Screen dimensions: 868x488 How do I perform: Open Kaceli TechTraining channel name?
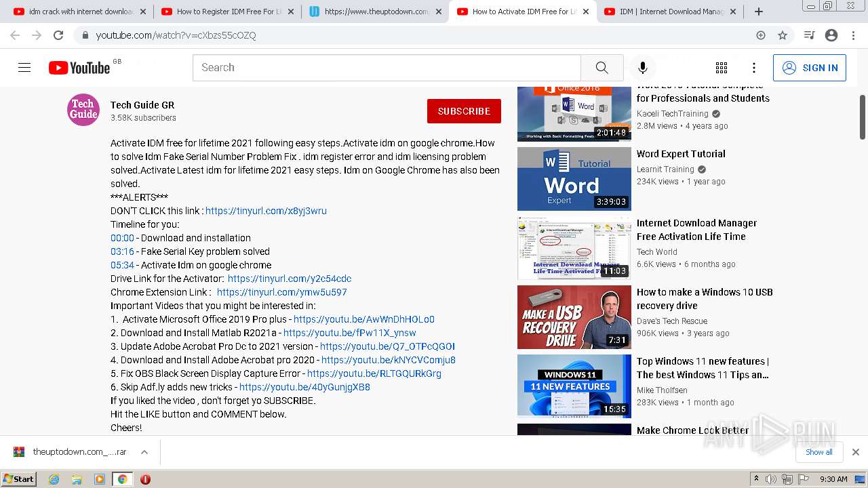tap(671, 114)
